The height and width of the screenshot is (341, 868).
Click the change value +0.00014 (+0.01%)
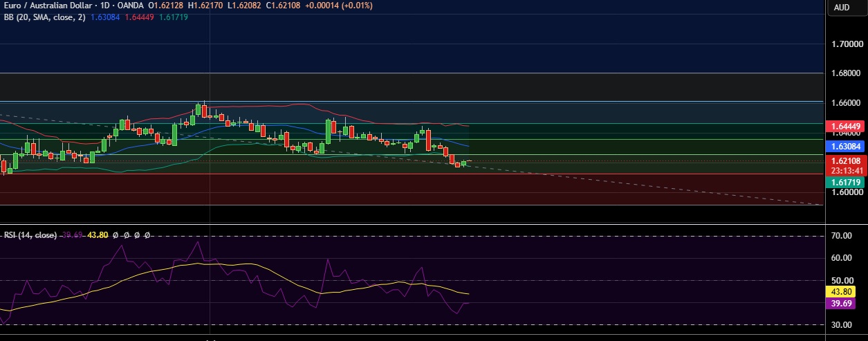tap(339, 6)
